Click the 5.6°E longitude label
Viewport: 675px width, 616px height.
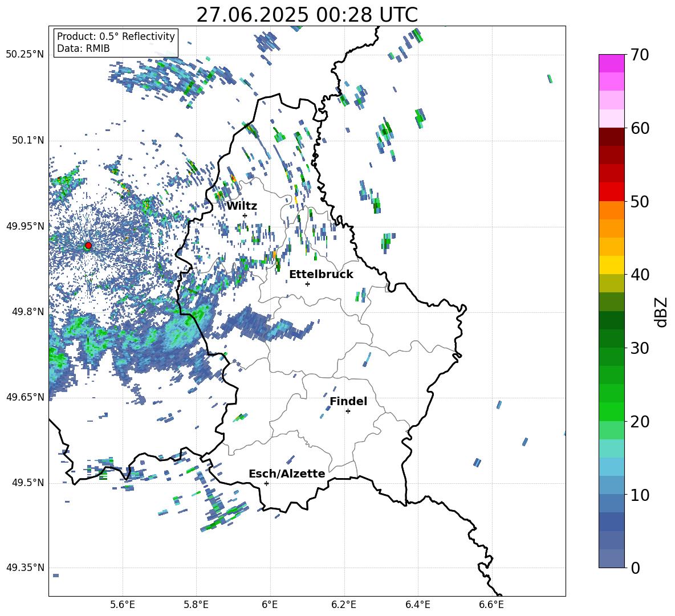122,605
